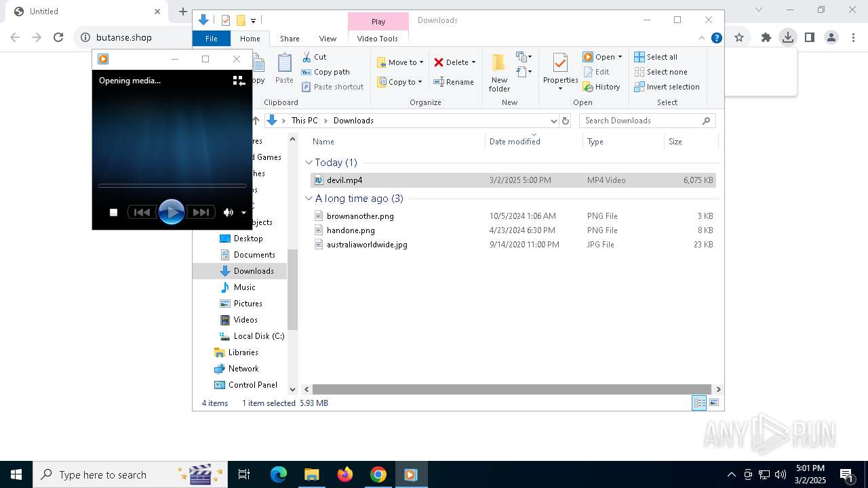The image size is (868, 488).
Task: Click Edit in Open group
Action: 596,72
